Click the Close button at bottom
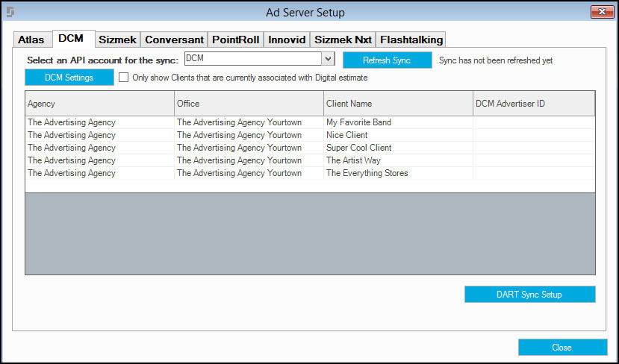 click(562, 347)
